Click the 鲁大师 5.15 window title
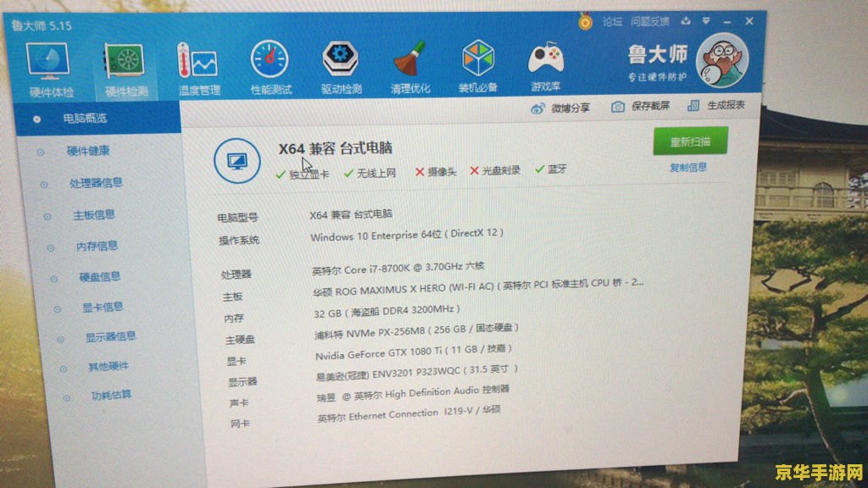Viewport: 868px width, 488px height. (41, 25)
